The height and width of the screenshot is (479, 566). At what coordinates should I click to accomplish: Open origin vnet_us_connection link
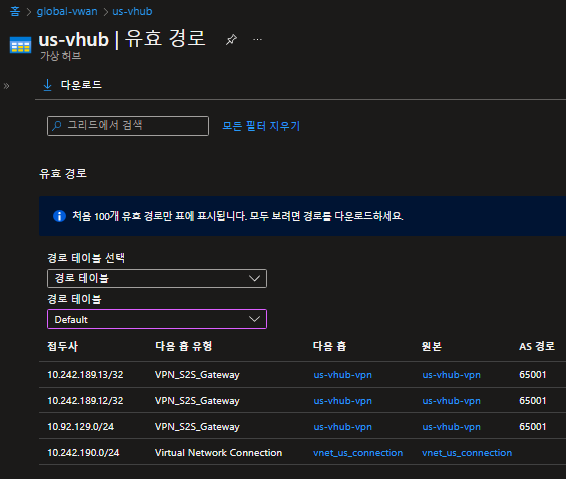pos(467,453)
